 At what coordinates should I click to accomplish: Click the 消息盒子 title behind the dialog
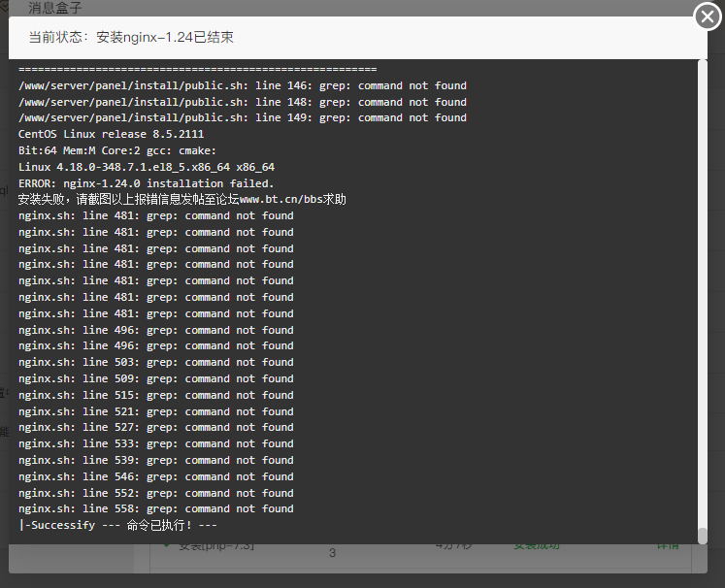[55, 8]
